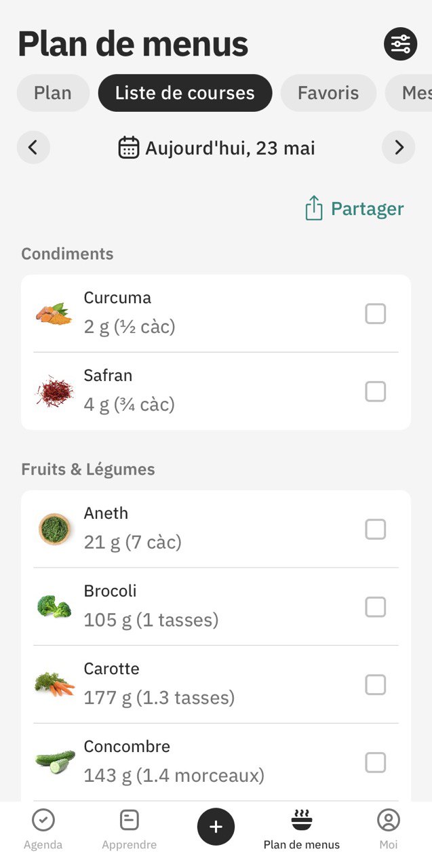Mark Brocoli as purchased
The image size is (432, 868).
click(376, 607)
